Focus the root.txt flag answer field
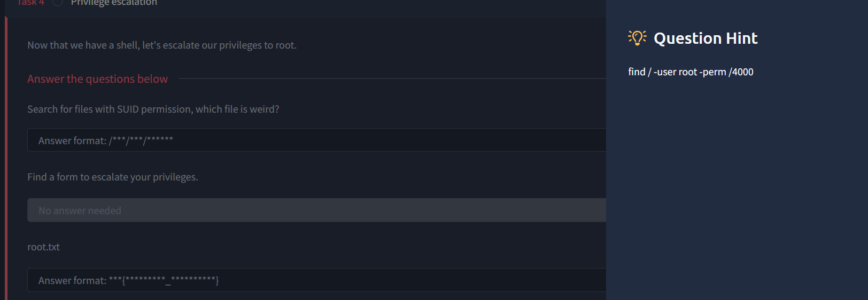The width and height of the screenshot is (868, 300). pos(316,280)
